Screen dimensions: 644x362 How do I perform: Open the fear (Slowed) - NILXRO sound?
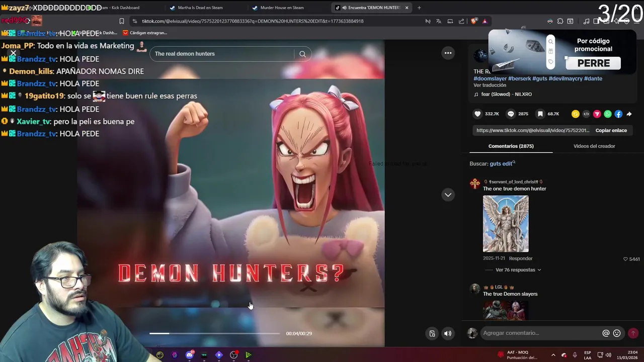coord(506,94)
